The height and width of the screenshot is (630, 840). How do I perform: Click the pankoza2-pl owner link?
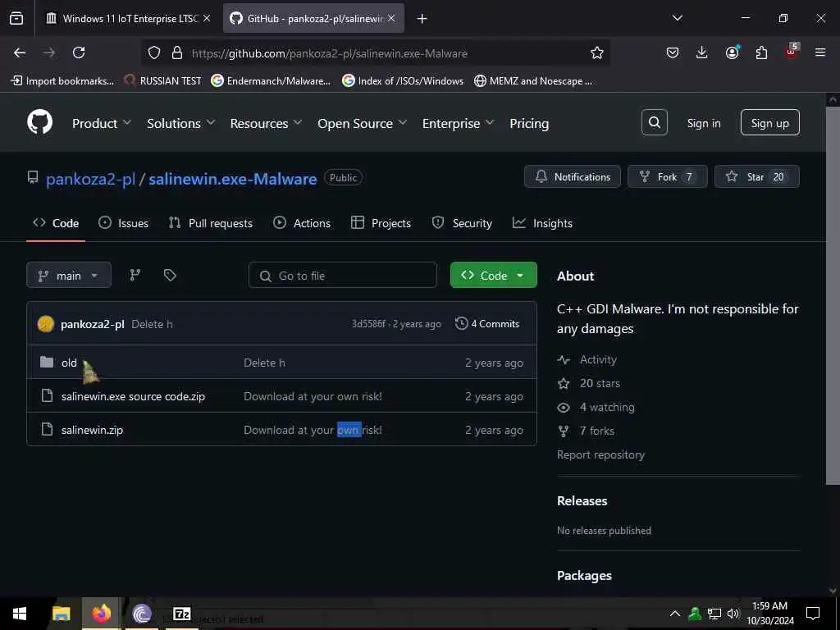(90, 179)
